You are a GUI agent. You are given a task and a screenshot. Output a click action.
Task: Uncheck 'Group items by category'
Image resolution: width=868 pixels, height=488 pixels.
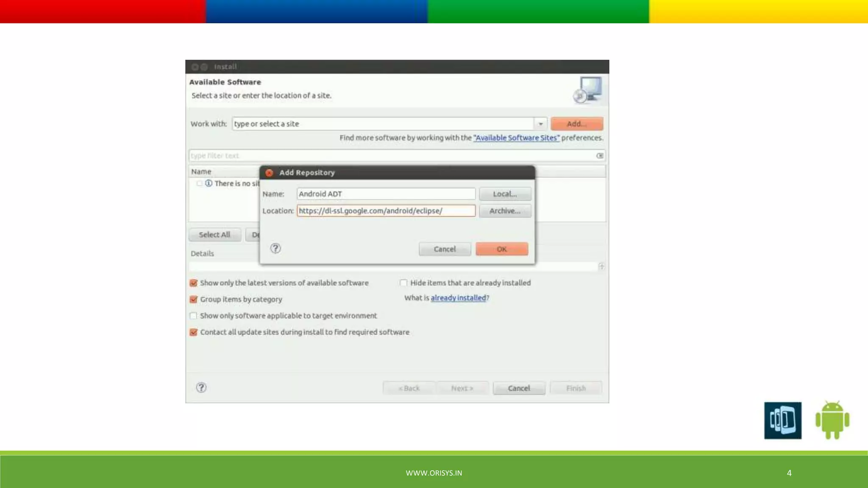point(194,299)
